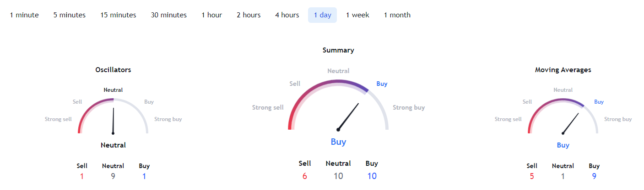
Task: Open the 2 hours timeframe tab
Action: [x=249, y=15]
